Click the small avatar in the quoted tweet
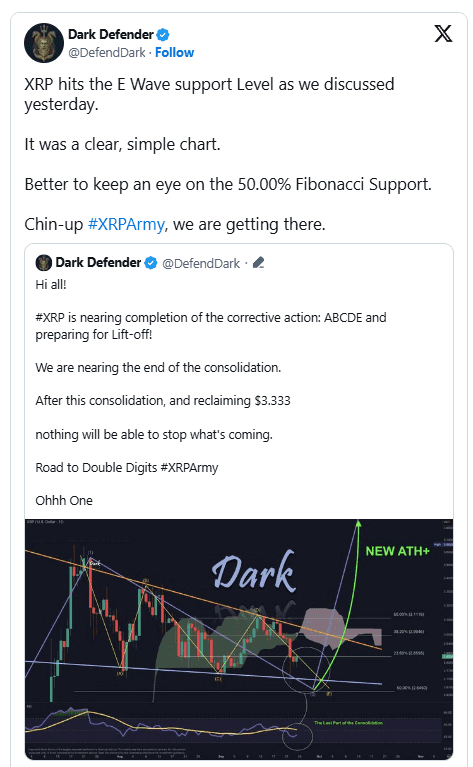Image resolution: width=473 pixels, height=767 pixels. point(44,263)
